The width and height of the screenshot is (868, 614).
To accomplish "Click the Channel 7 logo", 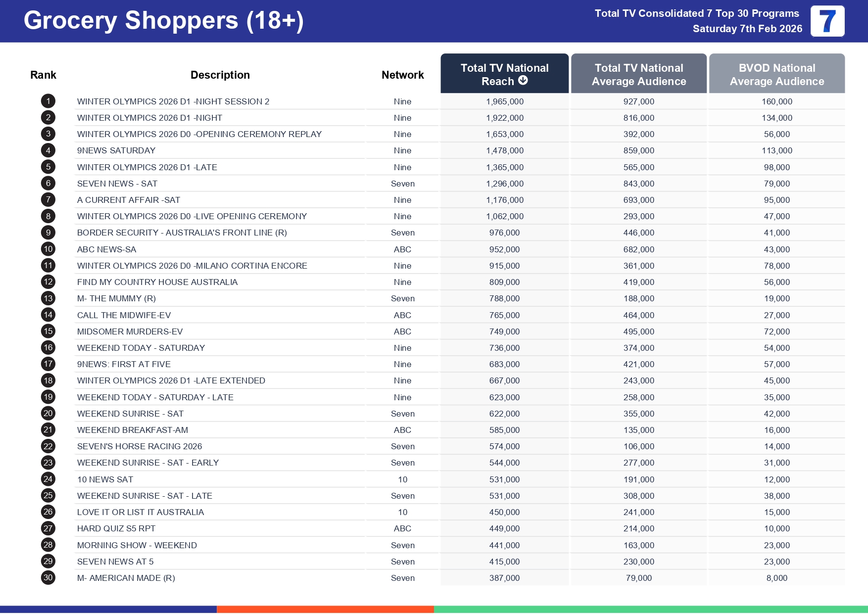I will 827,21.
